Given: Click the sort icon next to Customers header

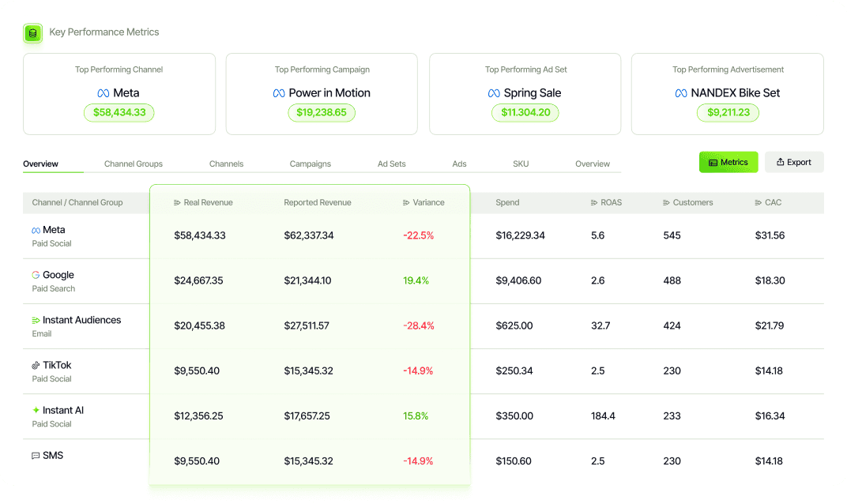Looking at the screenshot, I should (666, 202).
